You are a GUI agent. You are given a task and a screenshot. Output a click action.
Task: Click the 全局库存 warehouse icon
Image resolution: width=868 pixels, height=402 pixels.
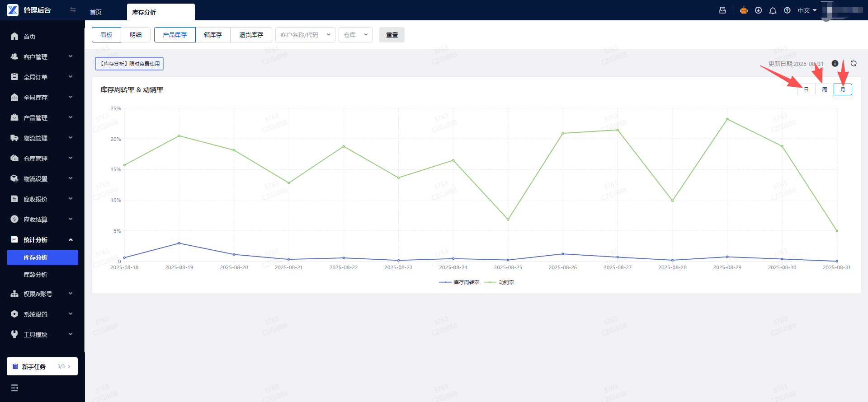[14, 97]
